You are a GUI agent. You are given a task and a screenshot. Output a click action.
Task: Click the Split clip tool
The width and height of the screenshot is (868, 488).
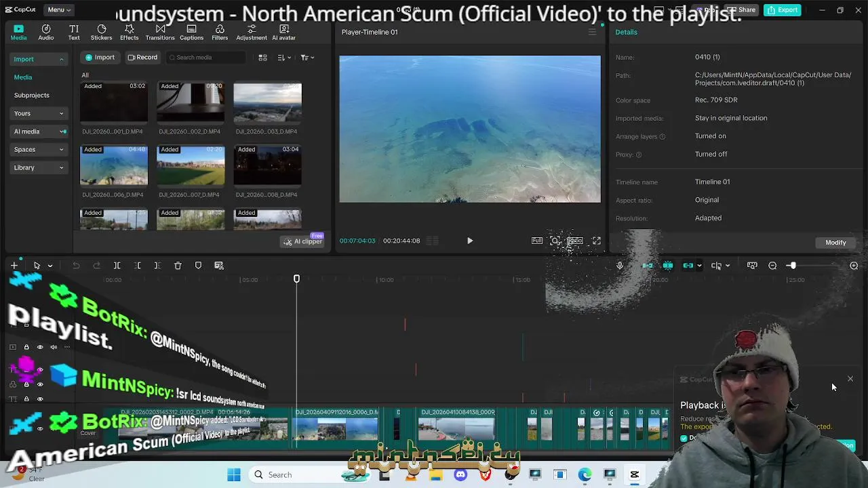(117, 266)
